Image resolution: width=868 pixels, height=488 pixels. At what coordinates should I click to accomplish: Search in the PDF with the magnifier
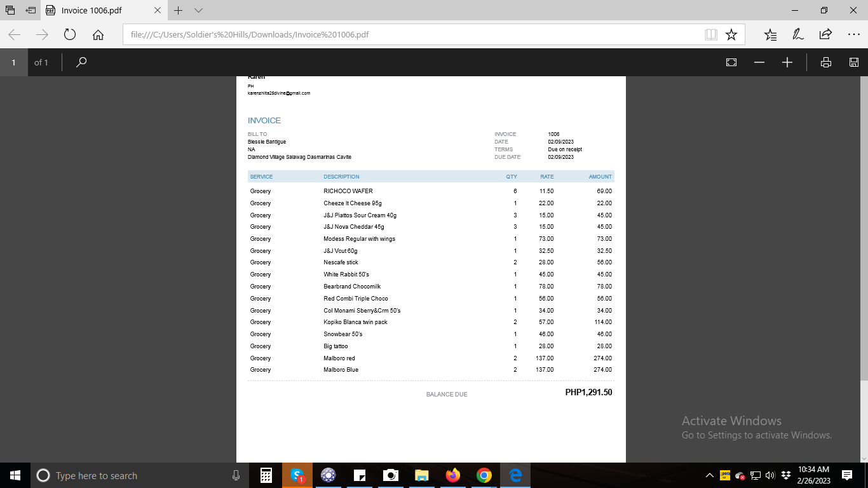[x=81, y=62]
